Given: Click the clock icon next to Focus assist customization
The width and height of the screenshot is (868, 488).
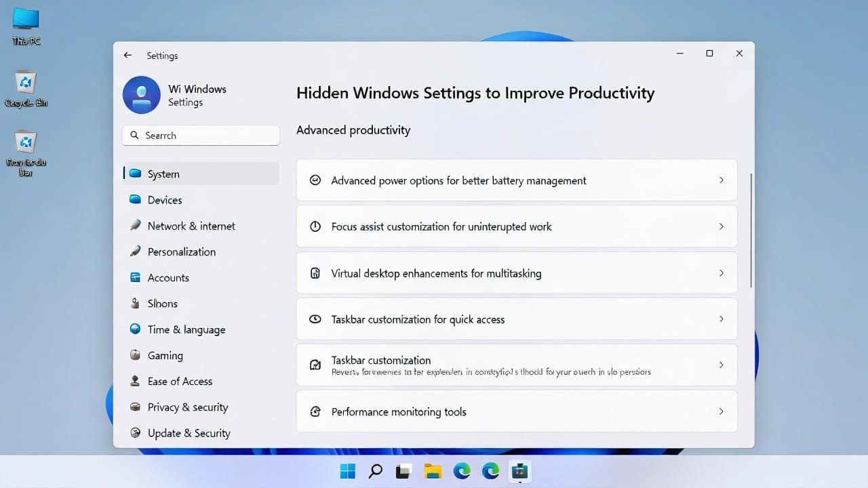Looking at the screenshot, I should (315, 226).
